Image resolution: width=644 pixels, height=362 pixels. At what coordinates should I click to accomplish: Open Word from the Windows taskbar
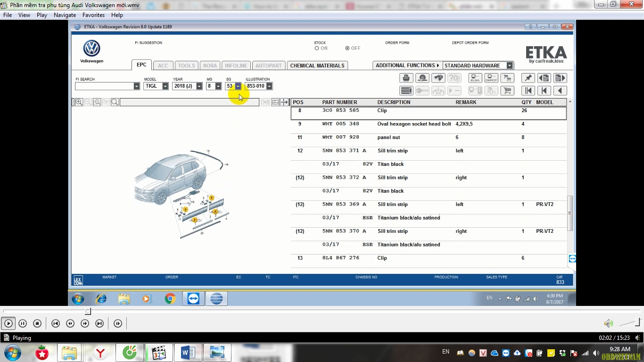tap(188, 353)
